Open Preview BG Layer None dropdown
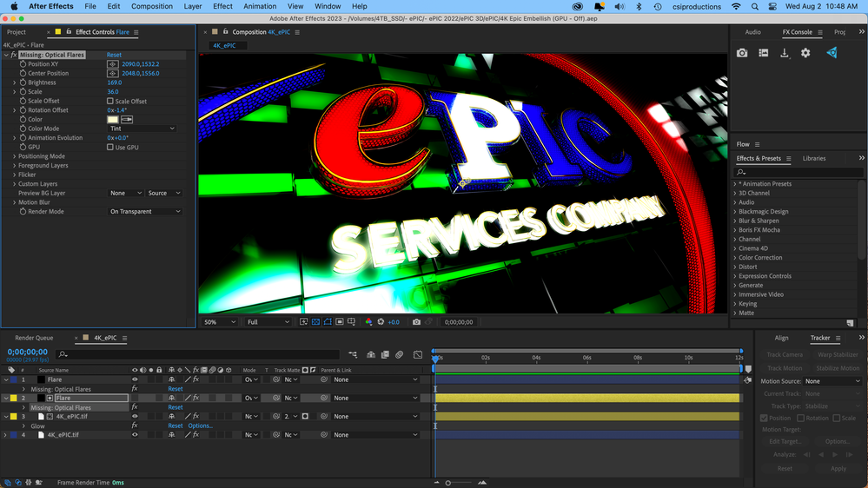868x488 pixels. tap(126, 193)
